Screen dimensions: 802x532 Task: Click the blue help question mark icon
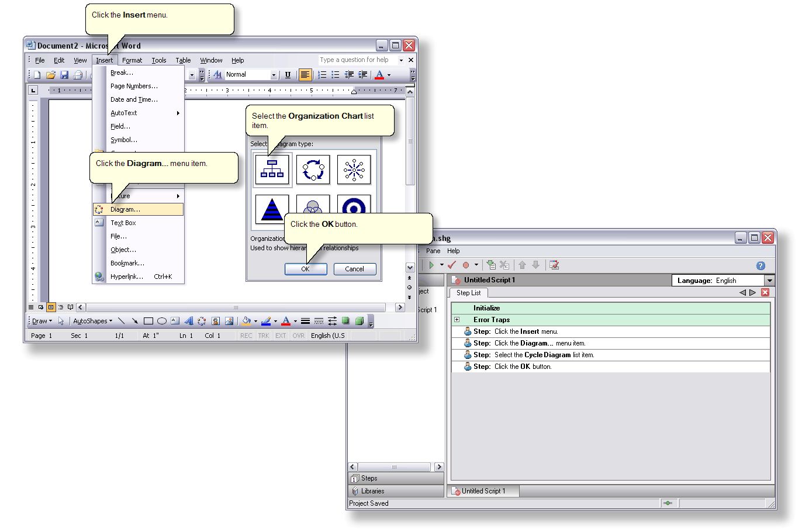[x=760, y=265]
